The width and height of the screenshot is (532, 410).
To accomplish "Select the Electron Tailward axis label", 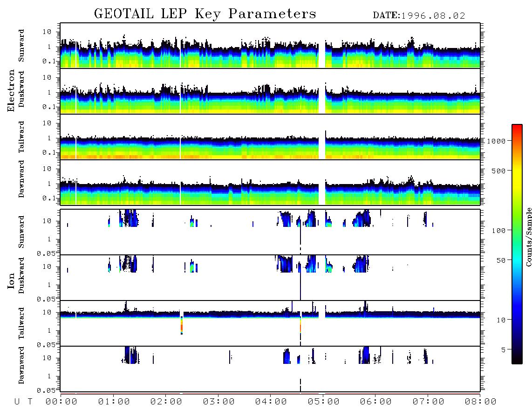I will (21, 137).
